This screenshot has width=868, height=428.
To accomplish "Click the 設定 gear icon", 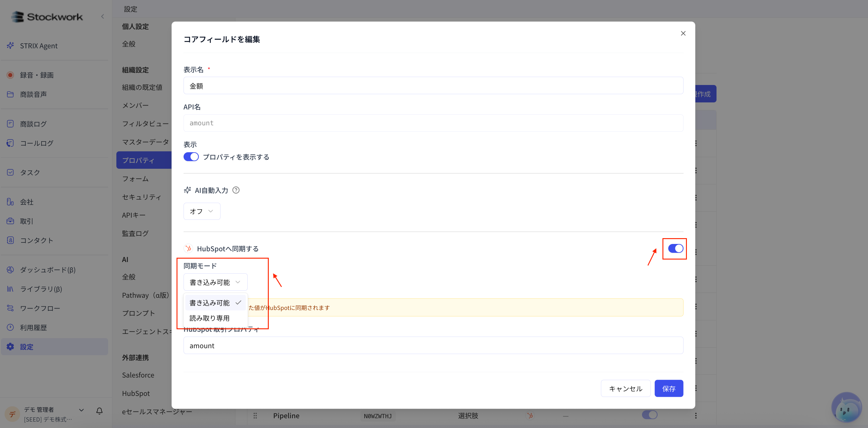I will 10,347.
